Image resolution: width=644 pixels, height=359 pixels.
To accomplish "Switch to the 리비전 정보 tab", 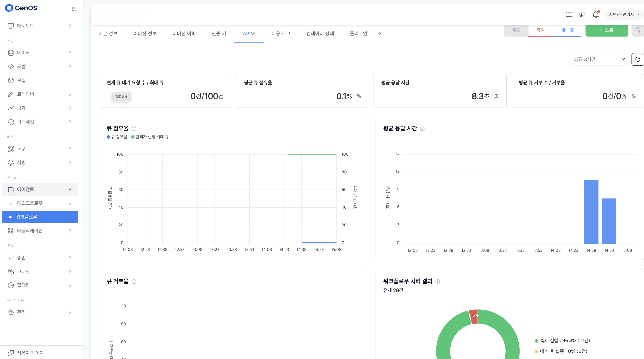I will (x=145, y=33).
